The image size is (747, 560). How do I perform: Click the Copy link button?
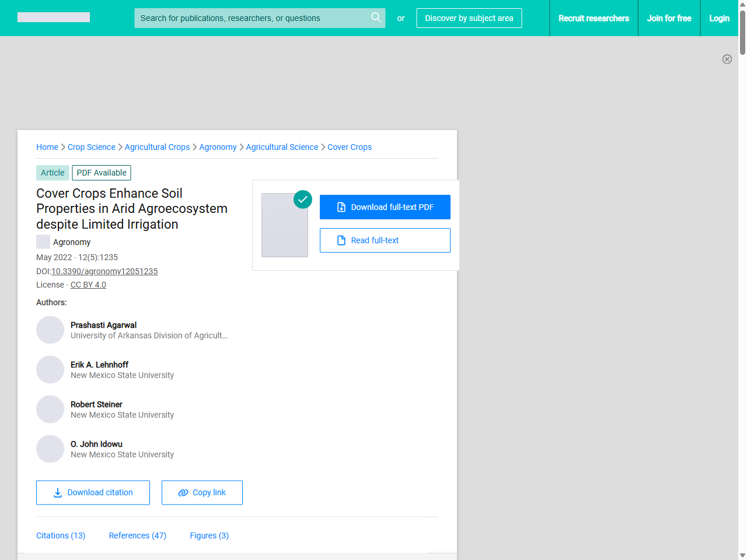(x=202, y=493)
